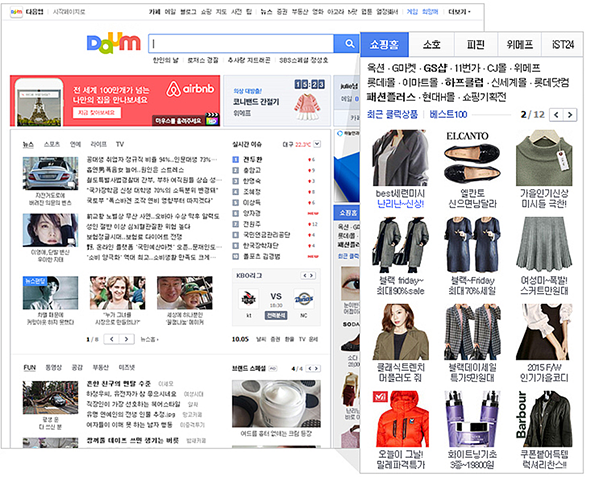Click 쇼핑기획전 link
595x481 pixels.
484,97
